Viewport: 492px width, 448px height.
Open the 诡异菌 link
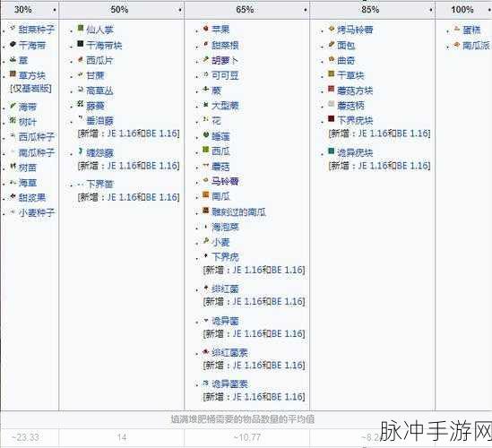pos(225,321)
